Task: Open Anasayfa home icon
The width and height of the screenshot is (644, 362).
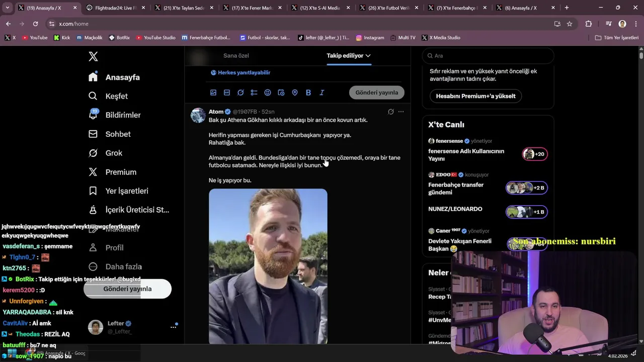Action: (x=93, y=77)
